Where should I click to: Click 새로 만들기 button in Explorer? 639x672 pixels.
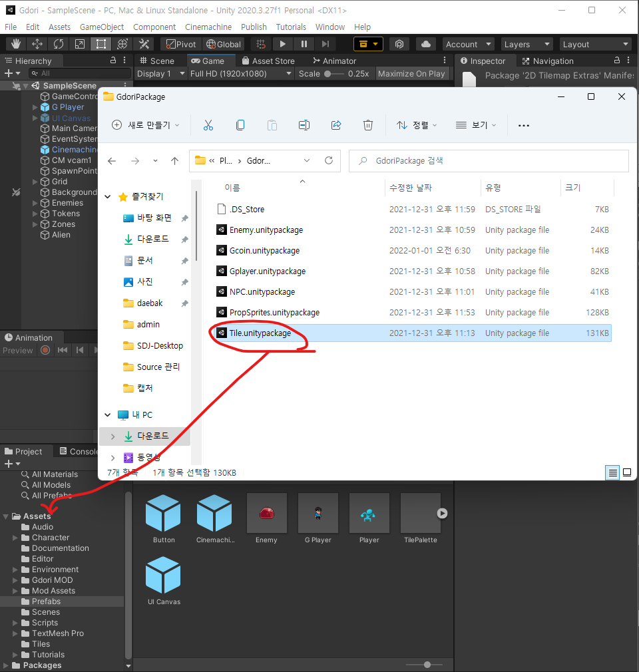(x=145, y=125)
